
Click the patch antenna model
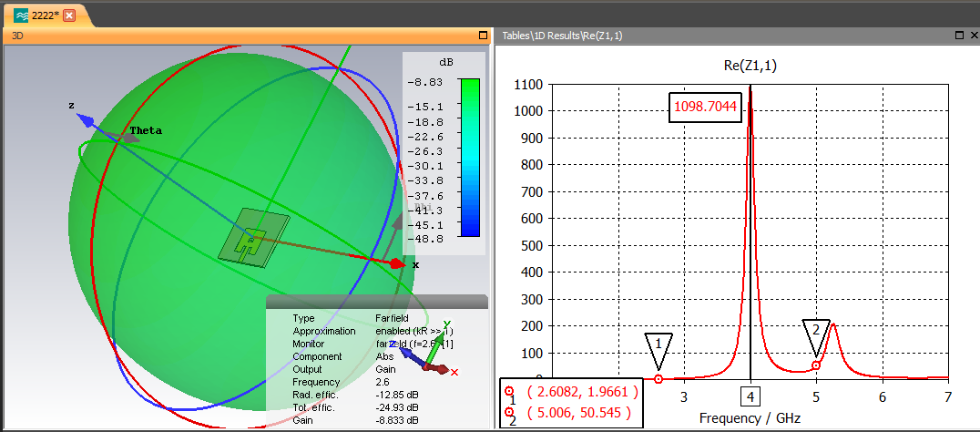[x=254, y=238]
